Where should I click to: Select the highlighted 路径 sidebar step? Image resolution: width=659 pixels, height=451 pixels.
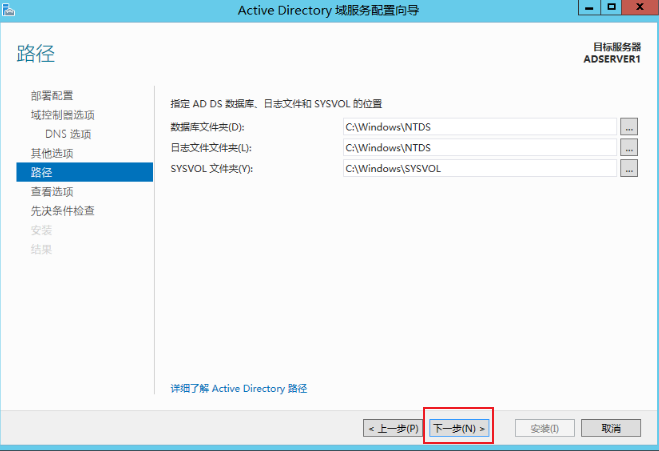pyautogui.click(x=84, y=172)
